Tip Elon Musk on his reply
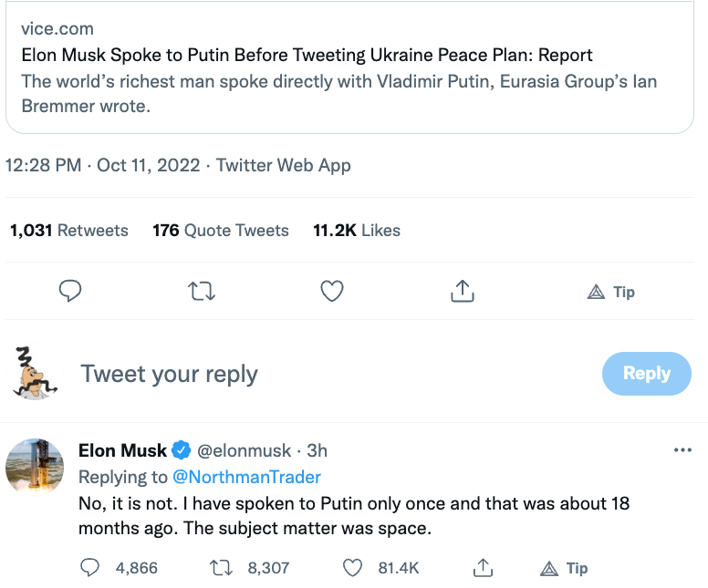The image size is (708, 588). coord(564,568)
